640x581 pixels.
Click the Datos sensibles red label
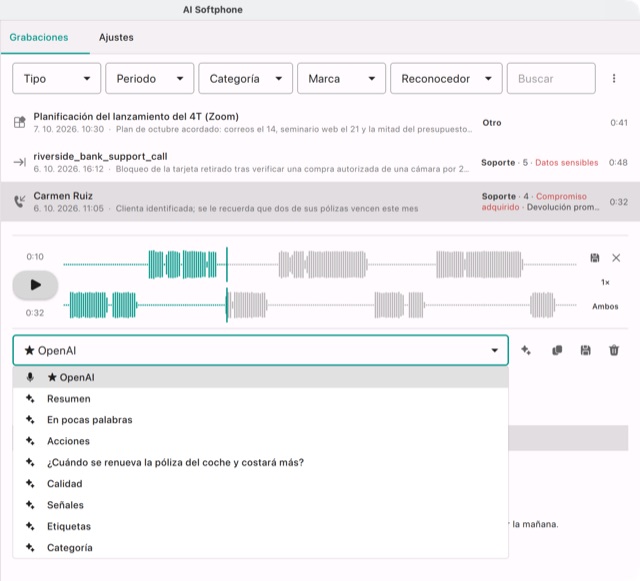(567, 163)
